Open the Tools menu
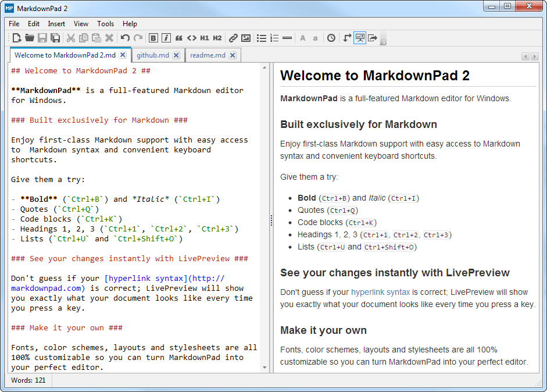Screen dimensions: 547x392 pos(105,24)
